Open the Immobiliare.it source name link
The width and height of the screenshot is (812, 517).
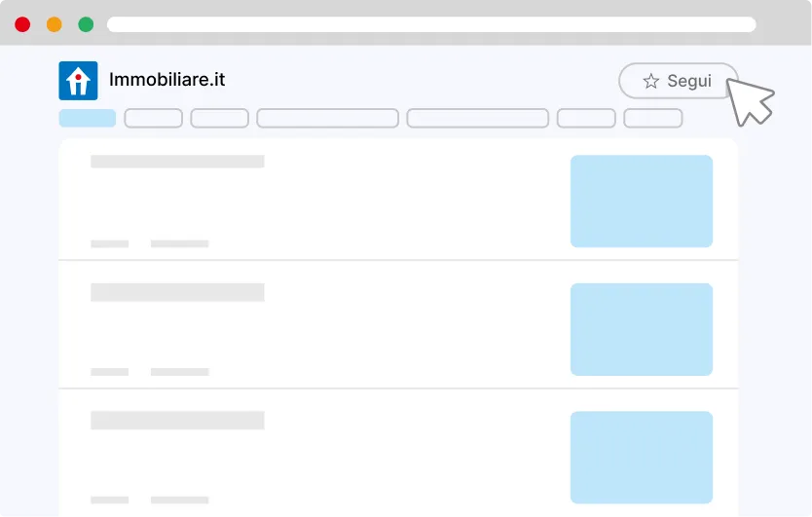167,80
